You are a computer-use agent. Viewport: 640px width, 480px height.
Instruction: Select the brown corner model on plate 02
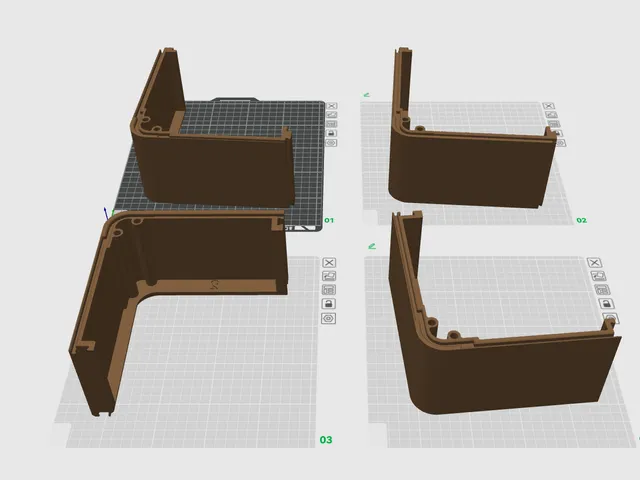(x=469, y=167)
